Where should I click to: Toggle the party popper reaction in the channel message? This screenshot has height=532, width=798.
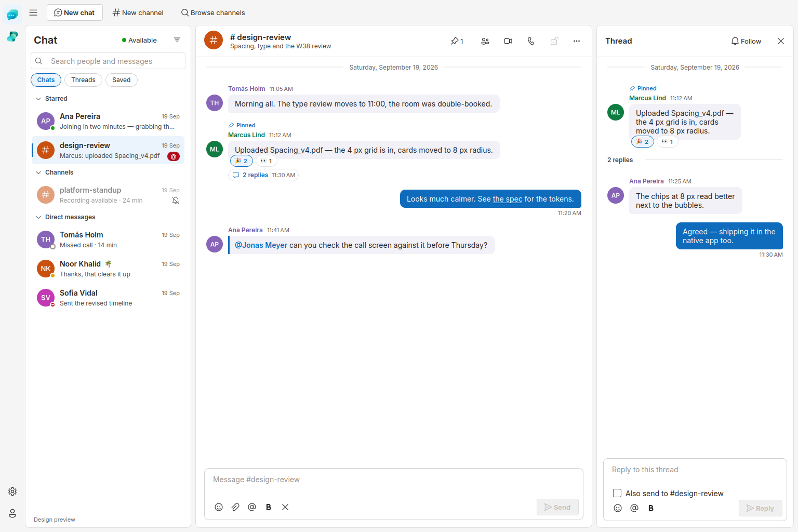pyautogui.click(x=242, y=161)
